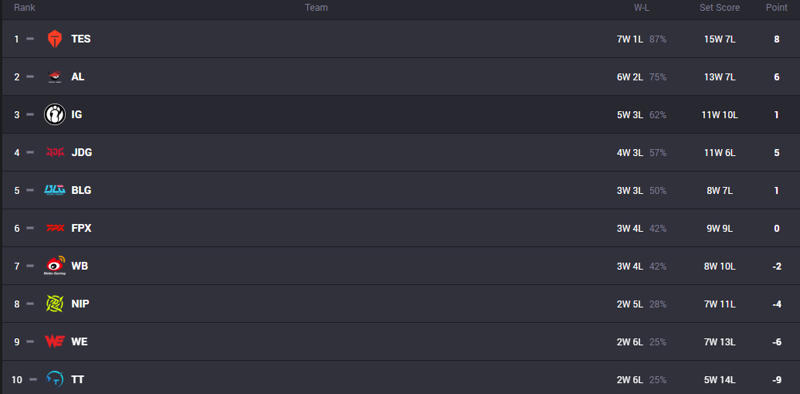Select the Weibo Gaming WB logo
800x394 pixels.
coord(55,265)
